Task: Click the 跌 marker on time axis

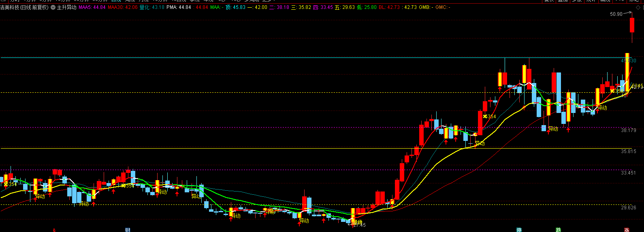Action: click(559, 230)
